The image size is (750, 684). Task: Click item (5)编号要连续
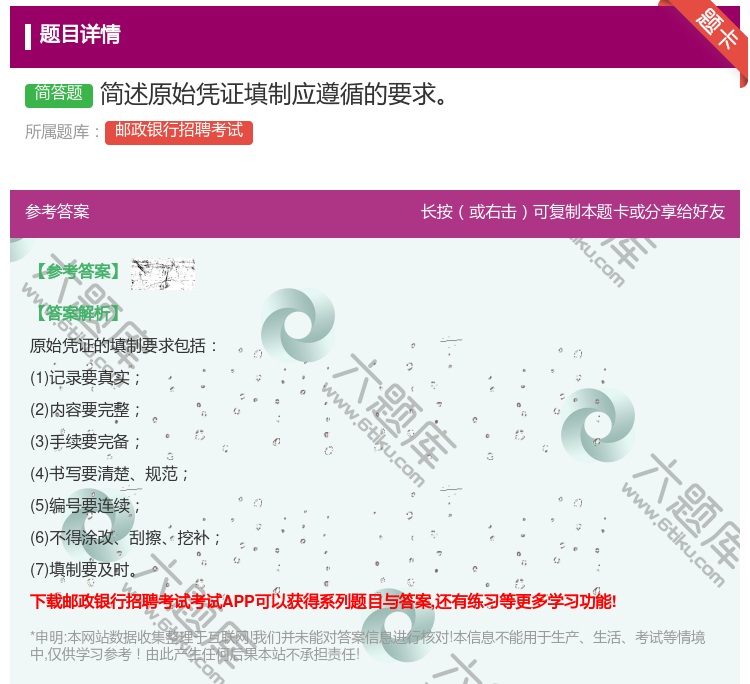(85, 506)
